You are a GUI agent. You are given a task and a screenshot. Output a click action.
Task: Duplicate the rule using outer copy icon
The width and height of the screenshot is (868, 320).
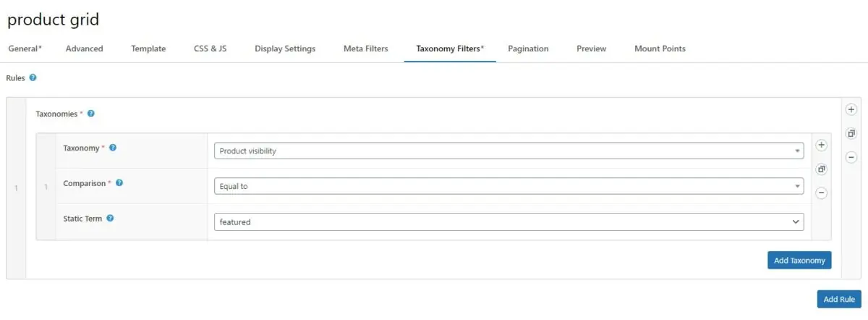point(851,134)
